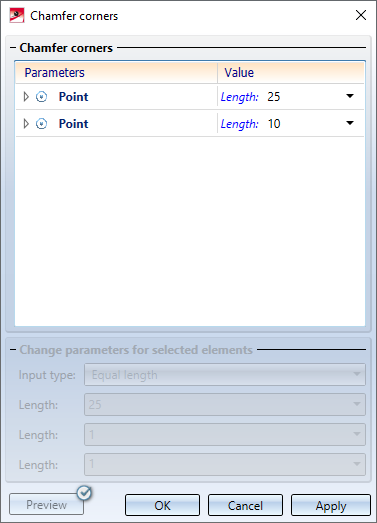Toggle the automatic preview checkmark icon
377x523 pixels.
point(84,493)
